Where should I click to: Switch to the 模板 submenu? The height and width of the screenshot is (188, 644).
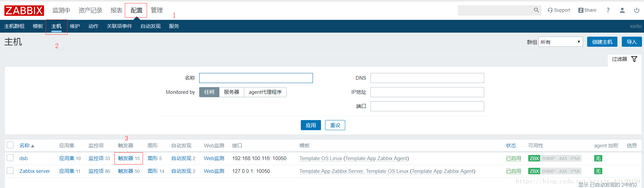38,26
